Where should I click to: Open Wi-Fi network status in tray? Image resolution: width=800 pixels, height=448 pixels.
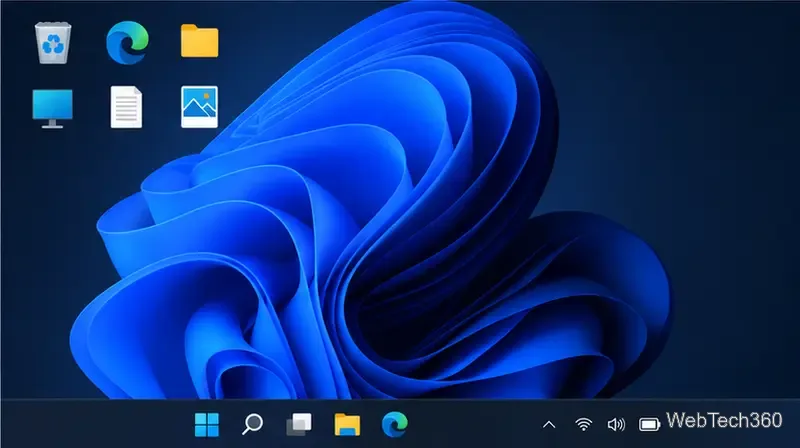pyautogui.click(x=583, y=425)
